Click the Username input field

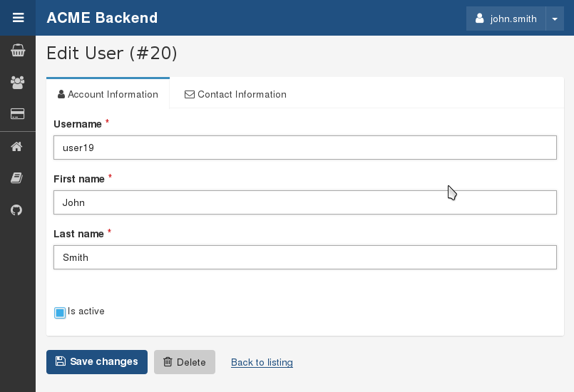point(305,148)
